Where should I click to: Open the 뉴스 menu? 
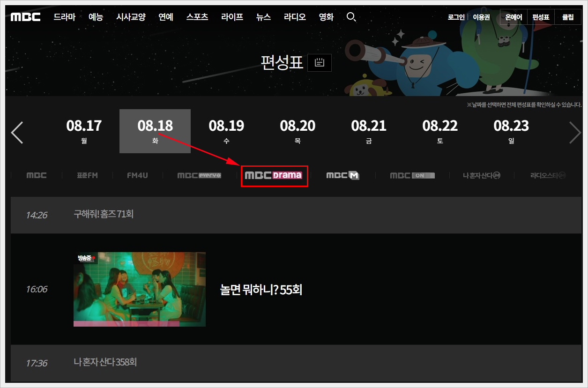pyautogui.click(x=263, y=17)
